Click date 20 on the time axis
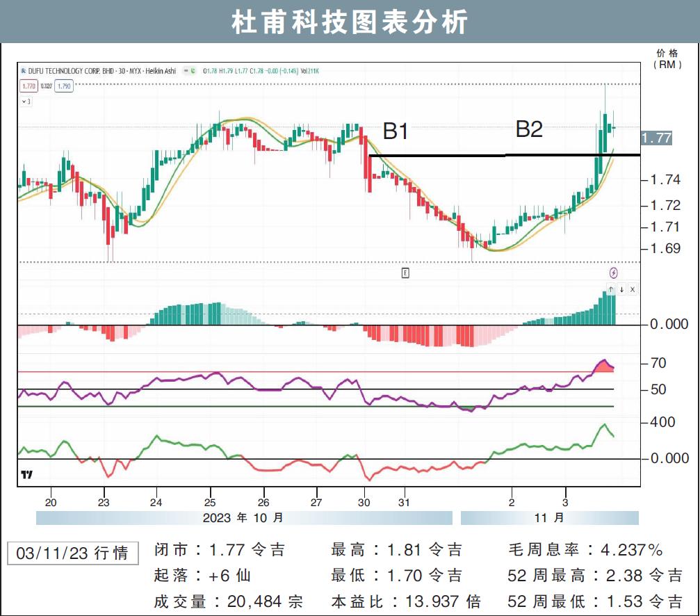Viewport: 700px width, 616px height. (x=51, y=503)
